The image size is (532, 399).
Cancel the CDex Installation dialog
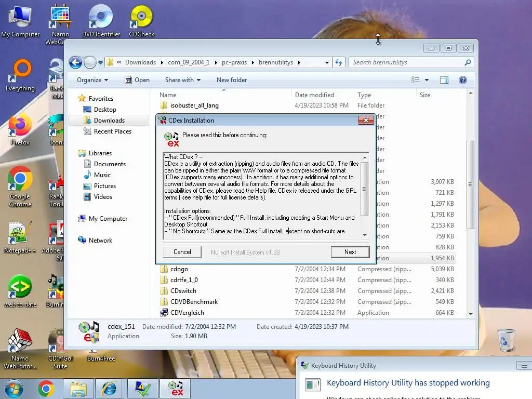(182, 252)
